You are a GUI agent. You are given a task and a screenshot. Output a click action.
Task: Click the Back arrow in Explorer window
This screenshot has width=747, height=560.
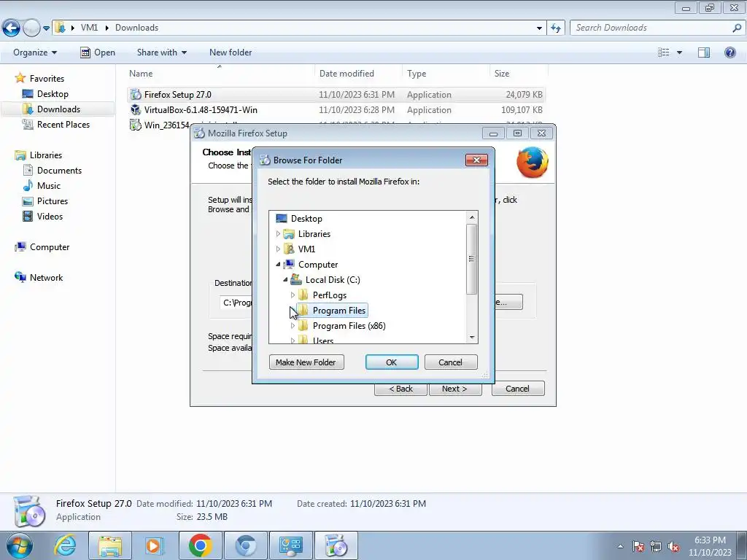coord(12,28)
